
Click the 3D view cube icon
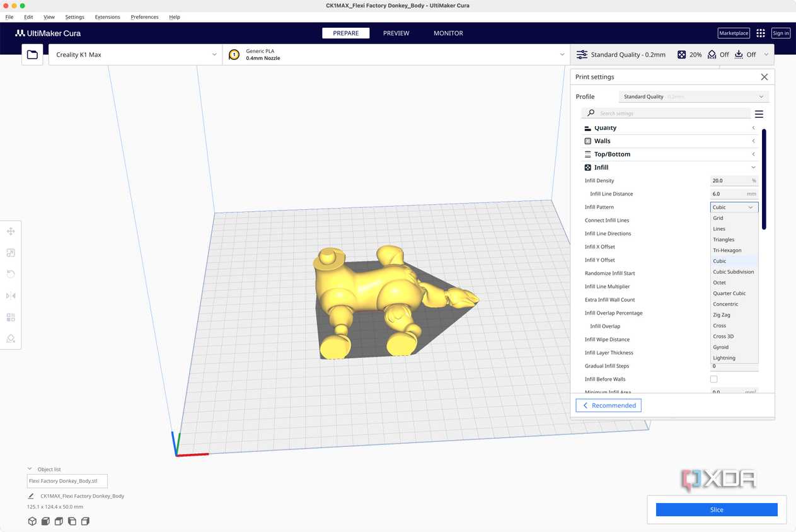point(32,521)
